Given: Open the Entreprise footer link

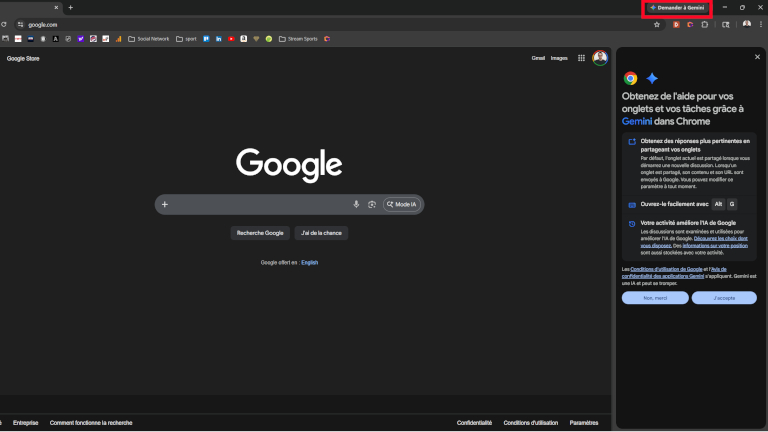Looking at the screenshot, I should (x=25, y=423).
